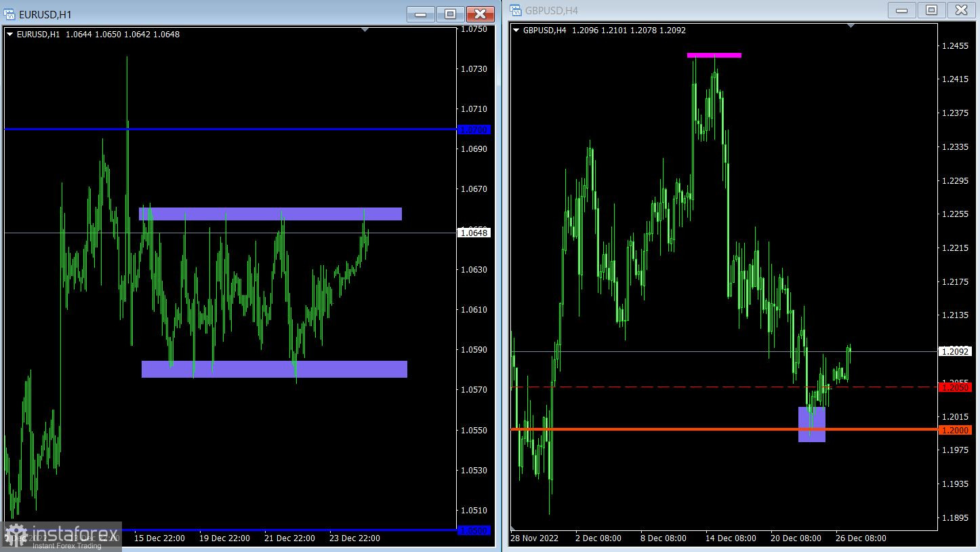This screenshot has height=552, width=980.
Task: Click the red 1.2050 price label
Action: pos(955,387)
